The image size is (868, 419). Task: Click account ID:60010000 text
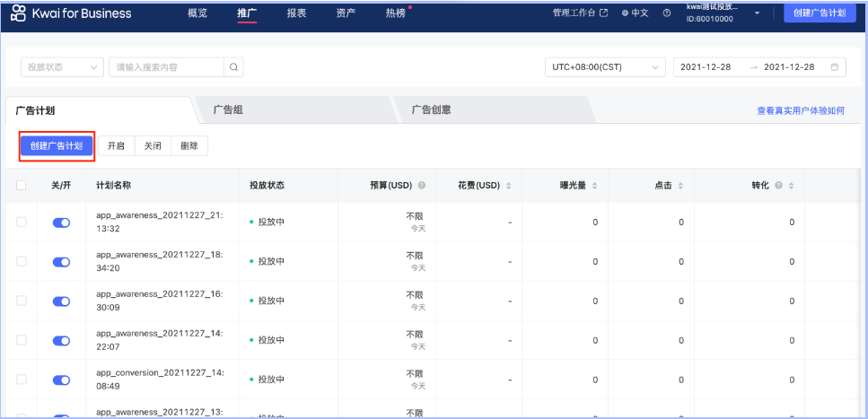coord(710,19)
